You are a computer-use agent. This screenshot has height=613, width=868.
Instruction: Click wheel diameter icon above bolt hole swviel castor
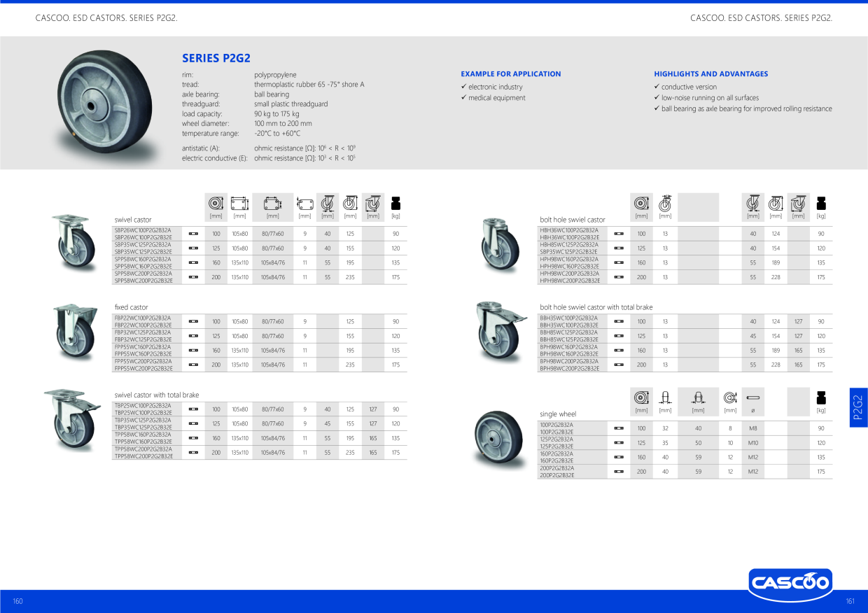click(641, 203)
